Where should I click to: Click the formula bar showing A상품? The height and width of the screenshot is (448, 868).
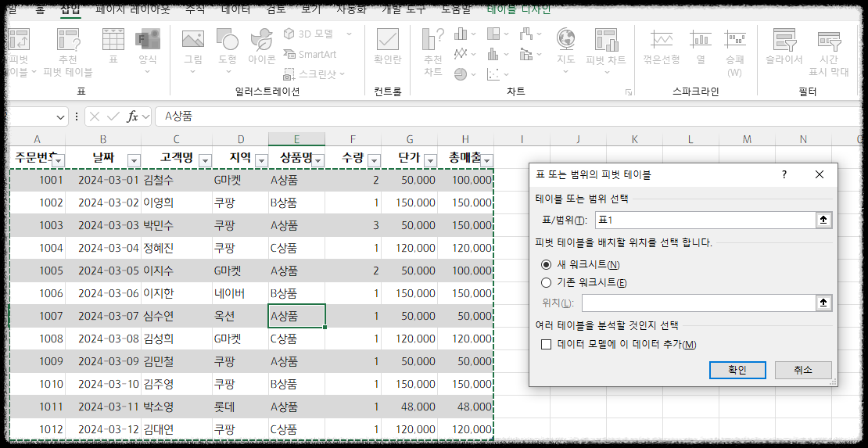tap(509, 116)
